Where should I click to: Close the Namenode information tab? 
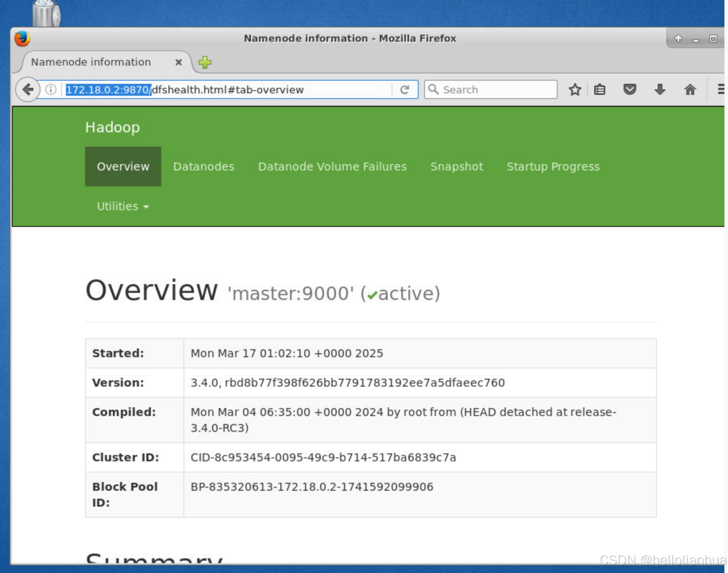(179, 62)
